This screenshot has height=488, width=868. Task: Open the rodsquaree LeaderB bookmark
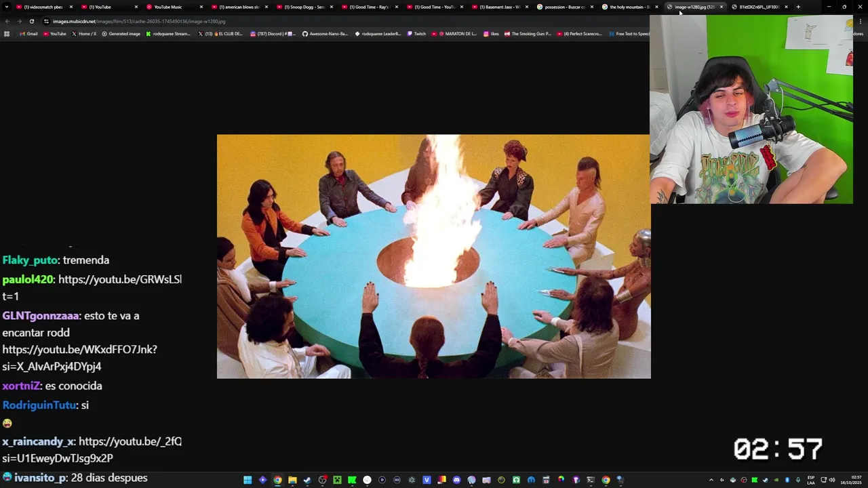(x=378, y=34)
